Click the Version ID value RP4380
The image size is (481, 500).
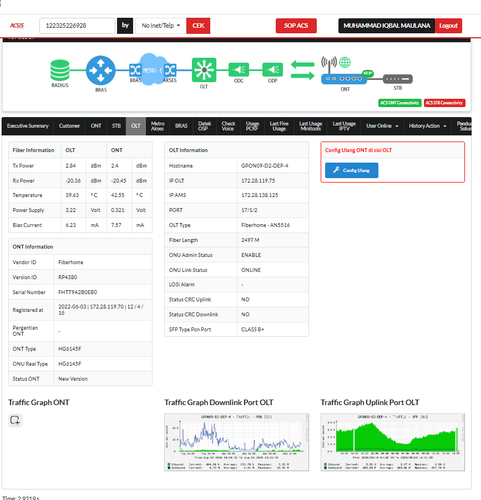point(68,277)
